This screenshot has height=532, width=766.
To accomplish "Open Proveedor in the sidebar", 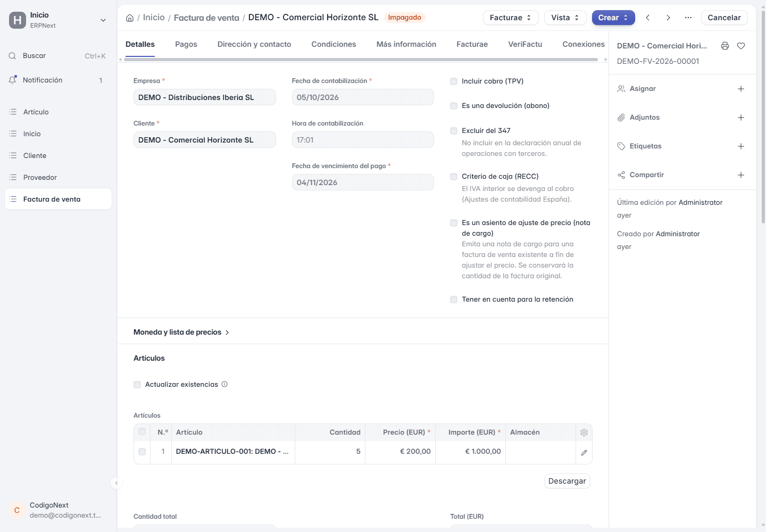I will (x=59, y=177).
